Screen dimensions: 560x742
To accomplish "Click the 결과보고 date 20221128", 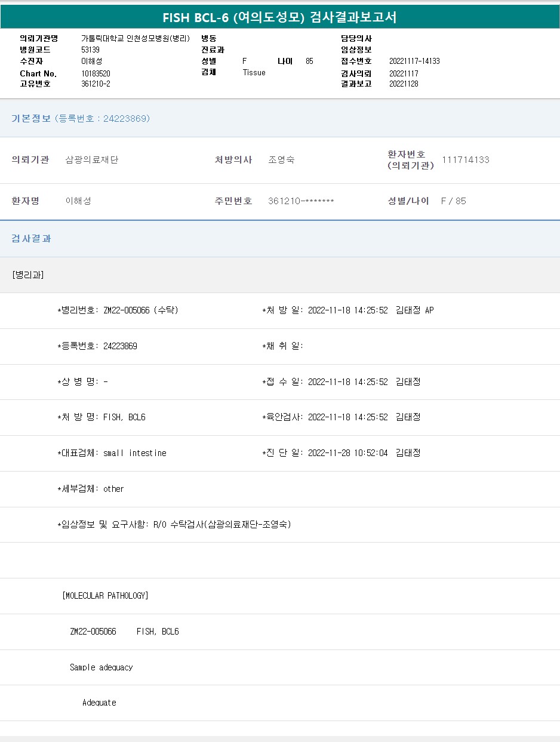I will (403, 84).
